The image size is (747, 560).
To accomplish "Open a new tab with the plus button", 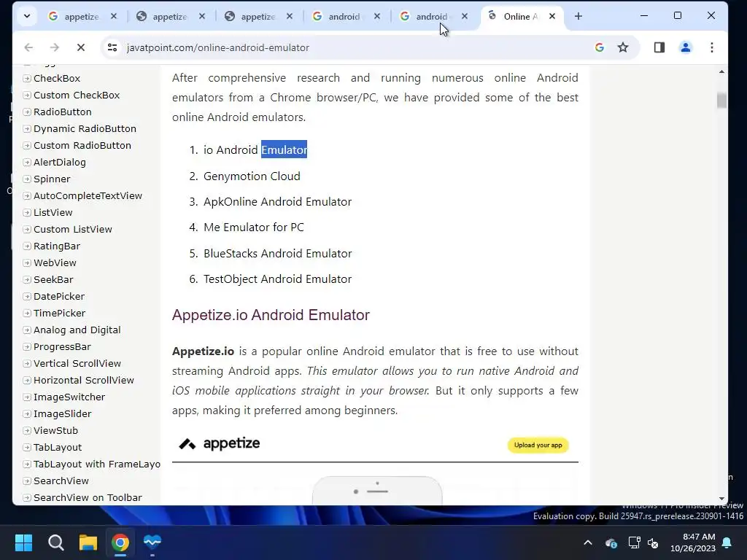I will pos(578,16).
